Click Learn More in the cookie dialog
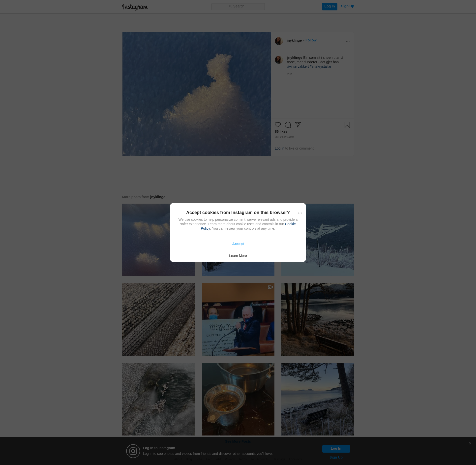The width and height of the screenshot is (476, 465). point(238,256)
